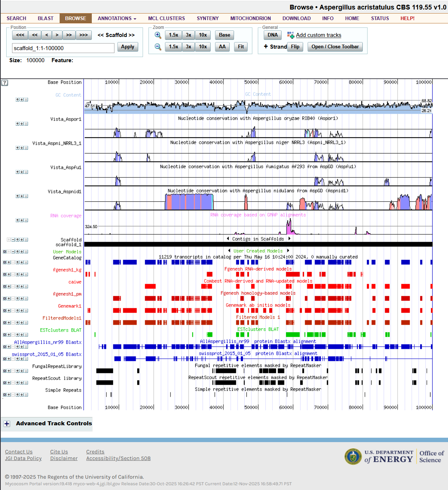
Task: Collapse the User Models track with its minus toggle
Action: [13, 251]
